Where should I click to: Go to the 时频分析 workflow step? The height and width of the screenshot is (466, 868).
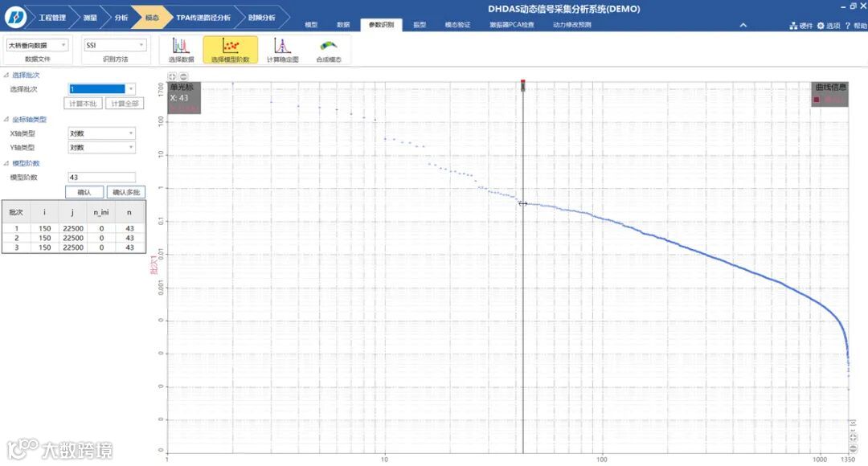click(x=261, y=18)
